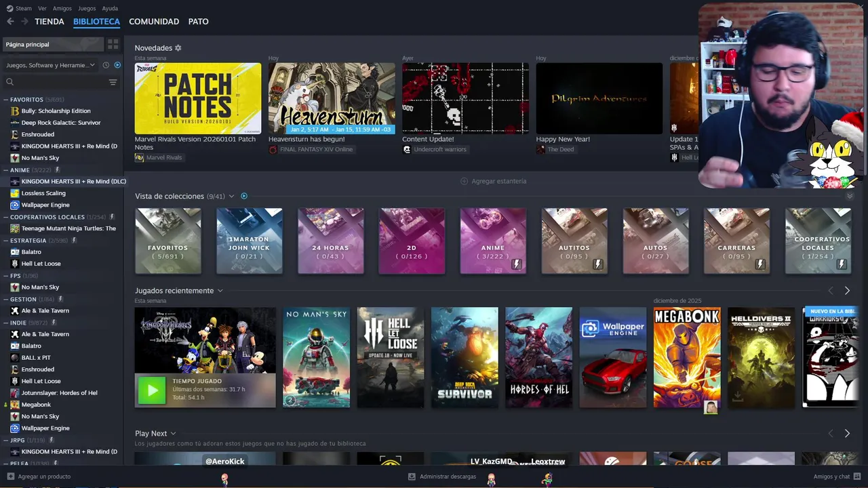Click lightning badge on CARRERAS collection tile
This screenshot has height=488, width=868.
tap(760, 264)
